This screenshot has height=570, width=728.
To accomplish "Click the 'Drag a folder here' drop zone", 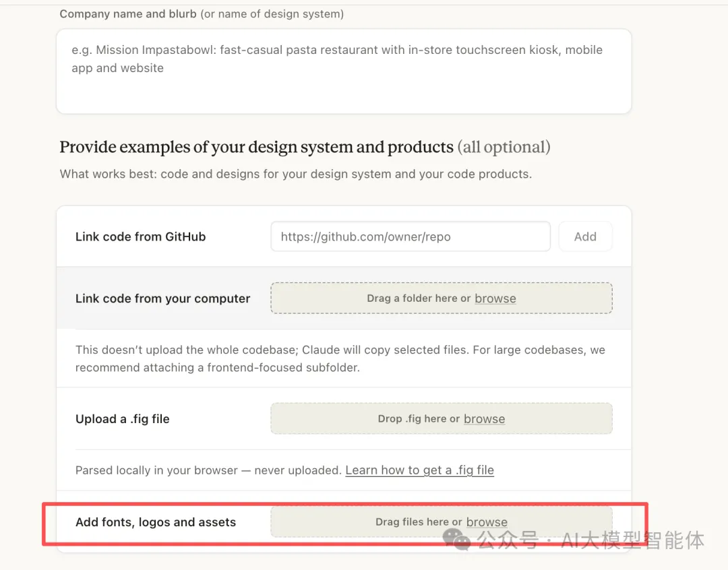I will (x=442, y=298).
